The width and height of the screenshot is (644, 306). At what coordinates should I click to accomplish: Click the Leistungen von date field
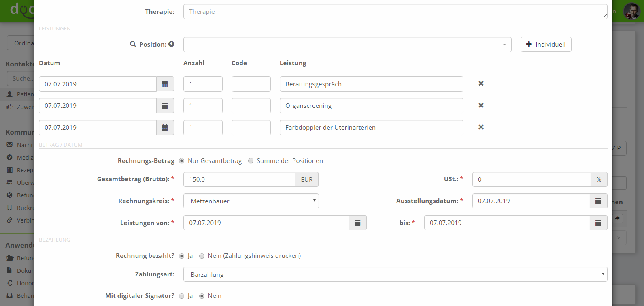[266, 223]
